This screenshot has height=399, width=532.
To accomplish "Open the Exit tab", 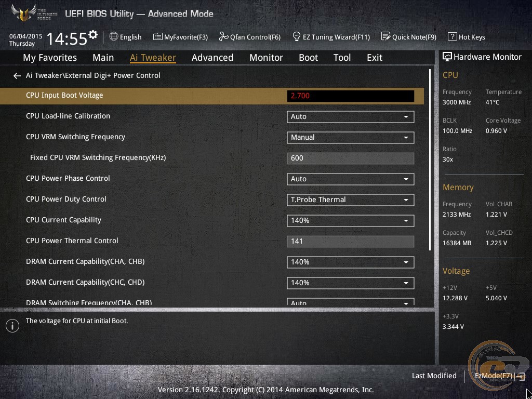I will 375,58.
